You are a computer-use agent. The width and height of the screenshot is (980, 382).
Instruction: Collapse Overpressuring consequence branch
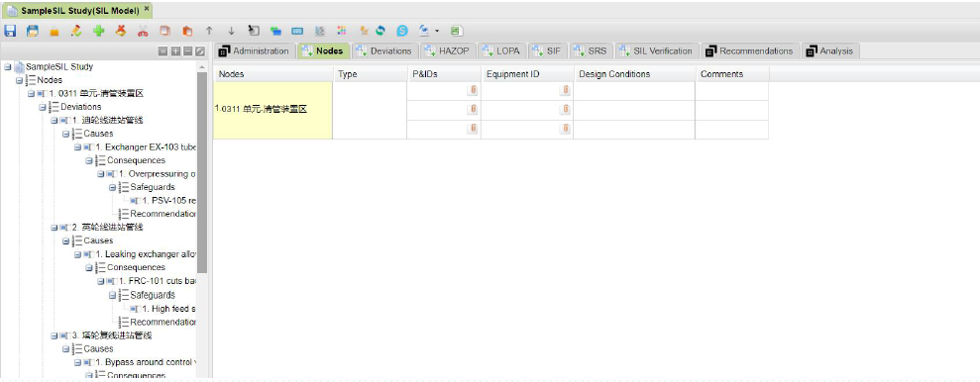[x=101, y=173]
